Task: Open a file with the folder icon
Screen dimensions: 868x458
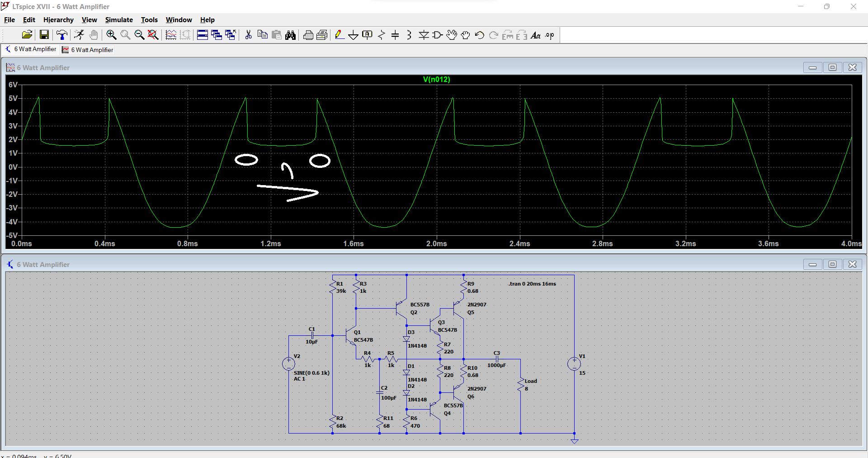Action: [27, 35]
